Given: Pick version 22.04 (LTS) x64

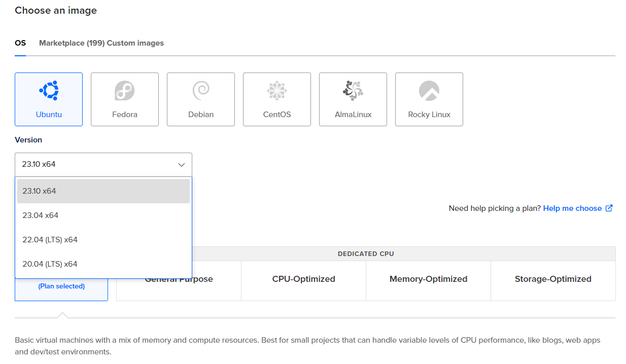Looking at the screenshot, I should pos(103,240).
